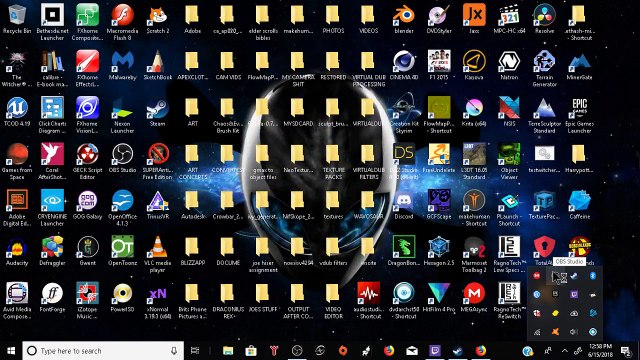Open the SUPERAntiSpyware Free Edition icon
This screenshot has width=640, height=360.
[x=158, y=161]
